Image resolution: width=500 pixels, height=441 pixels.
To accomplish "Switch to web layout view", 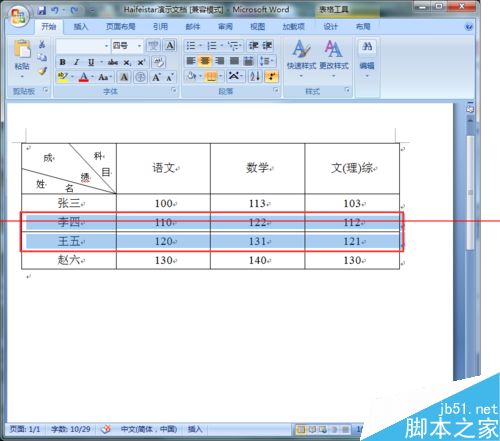I will click(323, 429).
